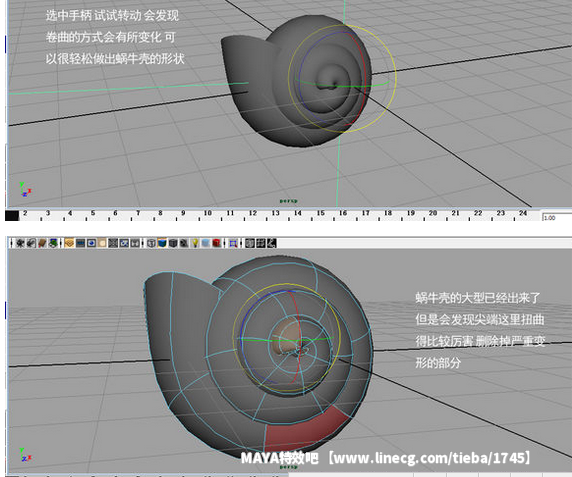Toggle the X-Ray display icon

coord(250,243)
